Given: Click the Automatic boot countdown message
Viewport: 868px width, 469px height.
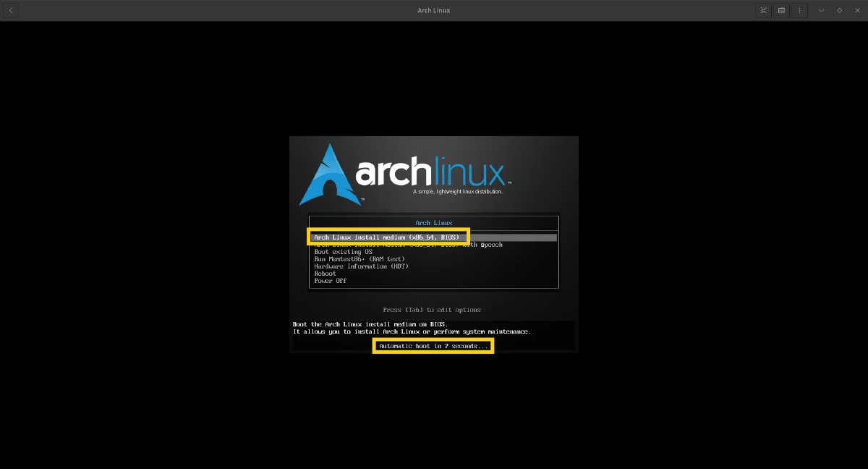Looking at the screenshot, I should click(433, 346).
